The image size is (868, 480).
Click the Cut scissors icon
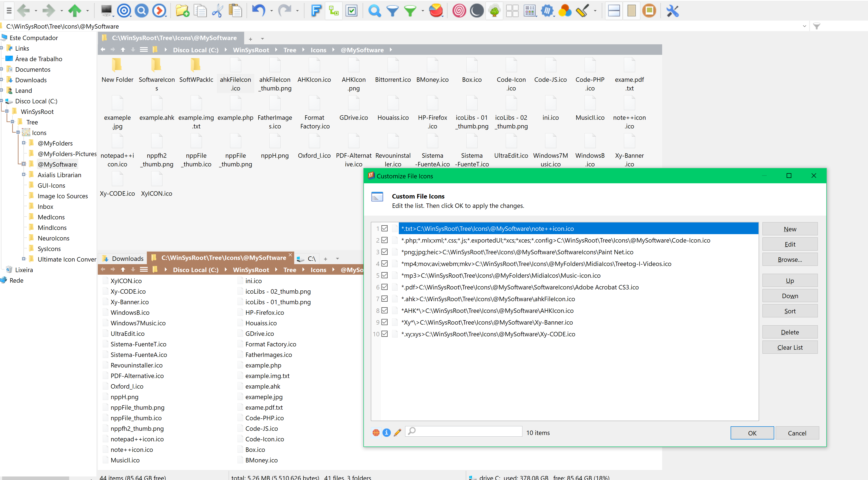pyautogui.click(x=217, y=11)
